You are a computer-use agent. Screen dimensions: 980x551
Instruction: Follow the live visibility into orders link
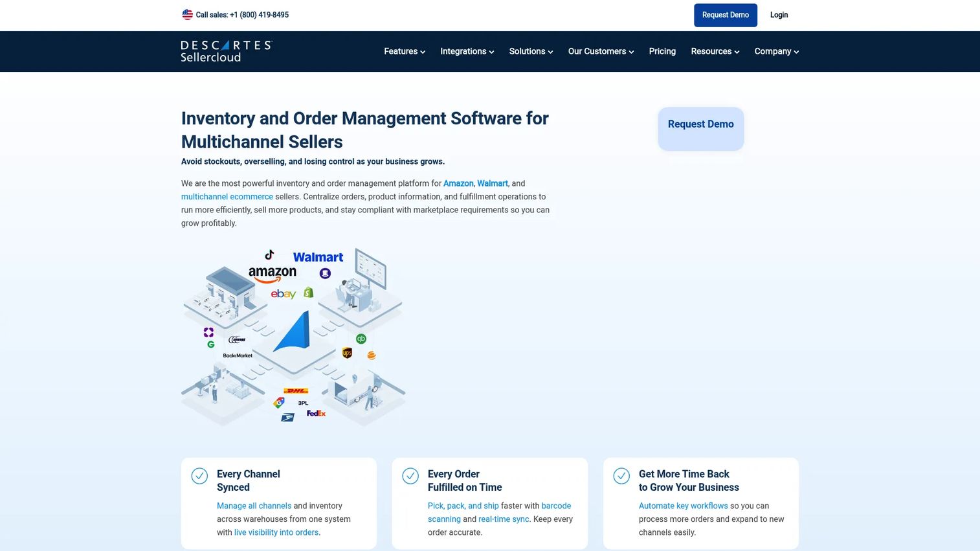[276, 532]
